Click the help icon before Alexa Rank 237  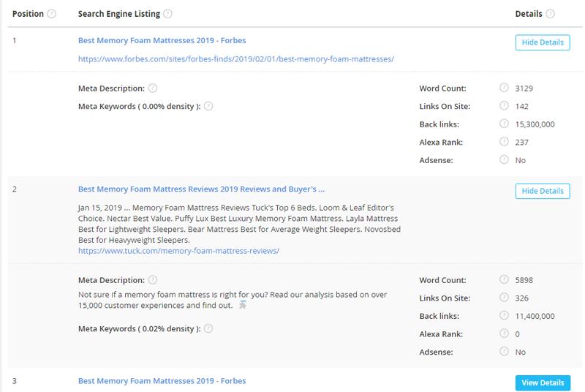point(504,143)
